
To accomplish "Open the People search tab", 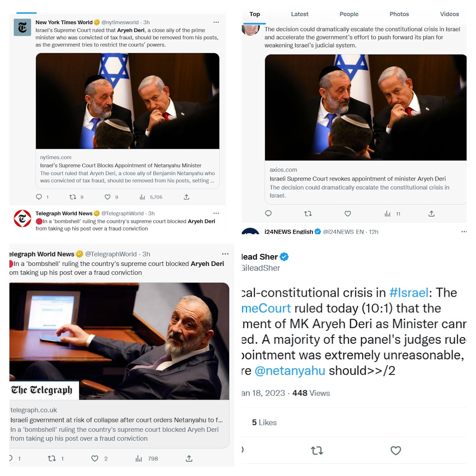I will 349,14.
